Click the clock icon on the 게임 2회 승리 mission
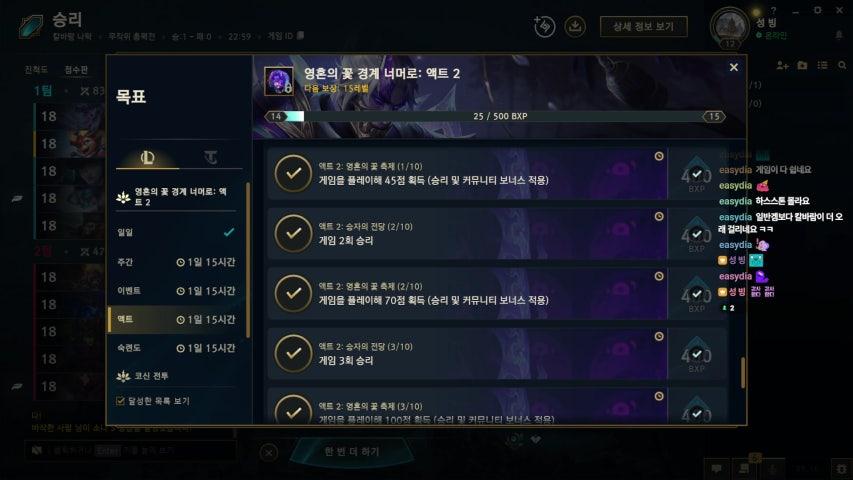The height and width of the screenshot is (480, 853). (659, 216)
